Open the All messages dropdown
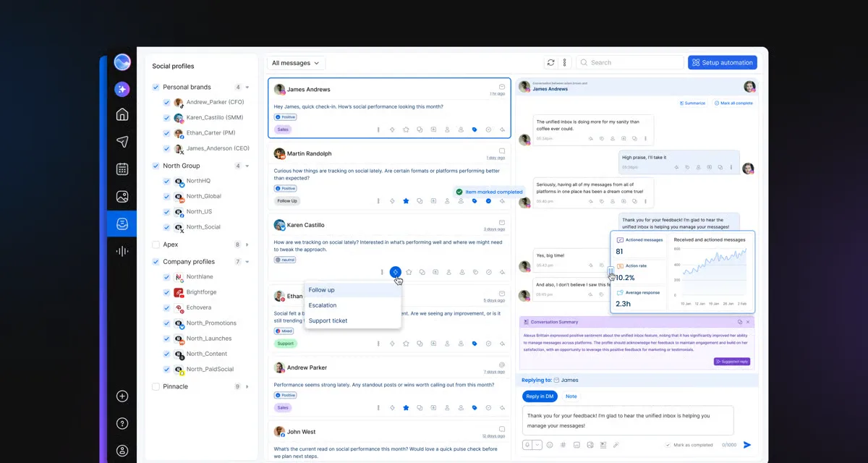The image size is (868, 463). pyautogui.click(x=296, y=63)
